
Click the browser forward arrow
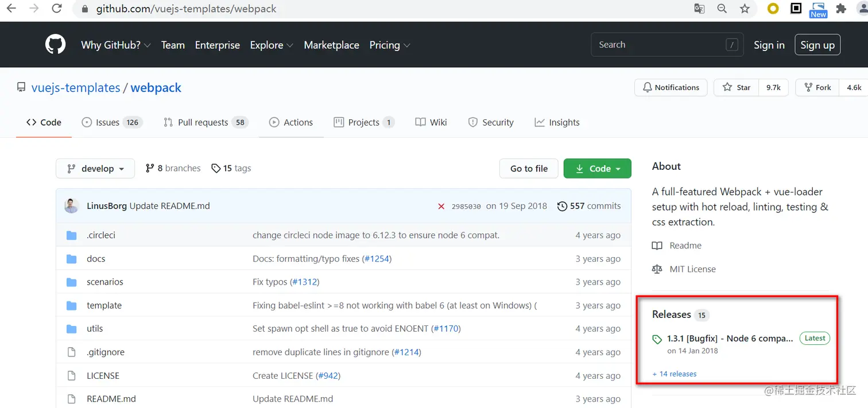(34, 9)
